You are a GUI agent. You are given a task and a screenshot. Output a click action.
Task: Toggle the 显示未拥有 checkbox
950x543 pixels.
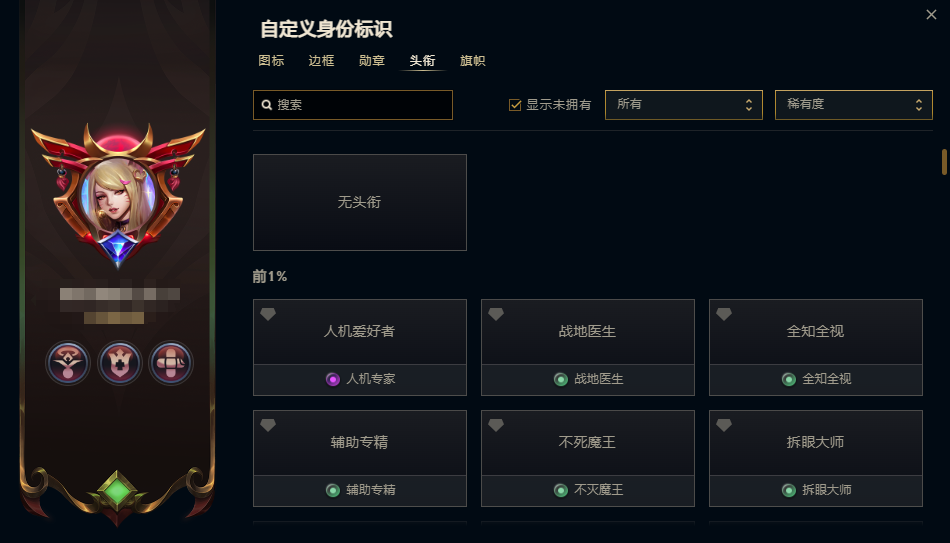(515, 105)
